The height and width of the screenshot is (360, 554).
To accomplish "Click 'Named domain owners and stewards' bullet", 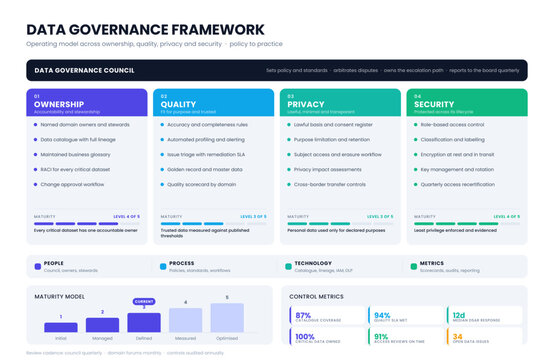I will pyautogui.click(x=85, y=125).
